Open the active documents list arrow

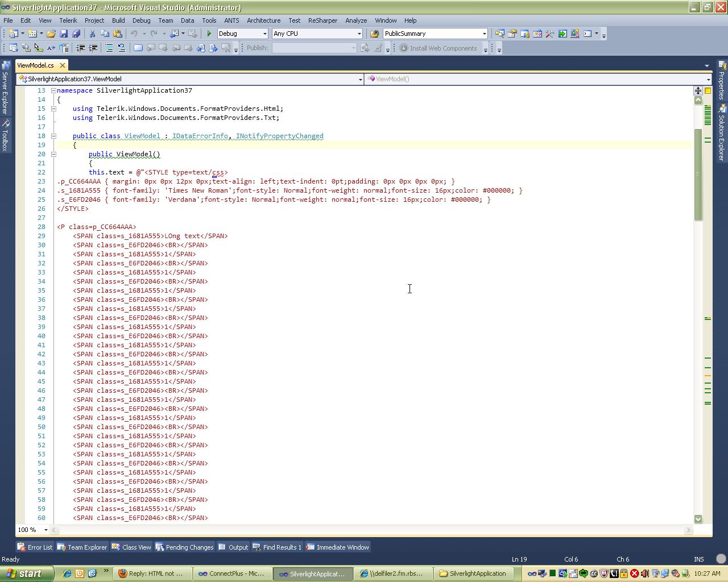click(707, 65)
